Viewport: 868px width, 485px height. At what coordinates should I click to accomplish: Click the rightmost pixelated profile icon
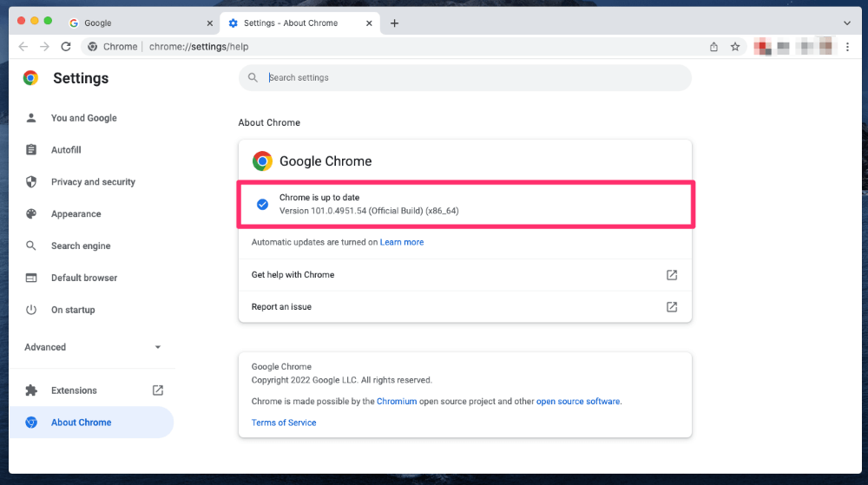(825, 47)
